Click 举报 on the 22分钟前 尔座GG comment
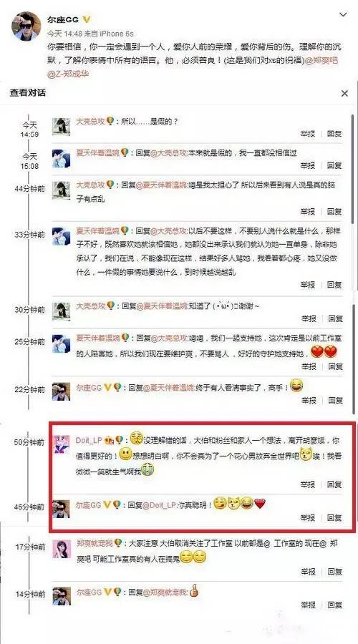 pos(308,400)
